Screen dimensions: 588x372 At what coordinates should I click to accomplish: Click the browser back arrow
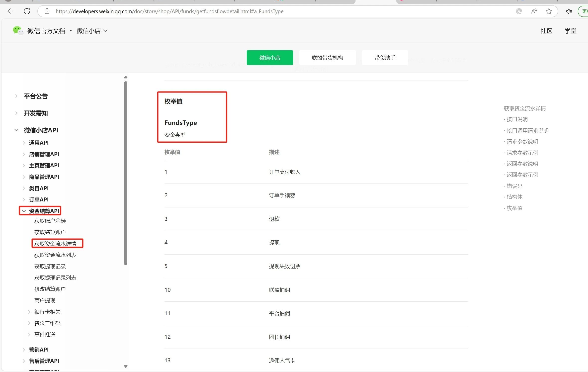(10, 11)
